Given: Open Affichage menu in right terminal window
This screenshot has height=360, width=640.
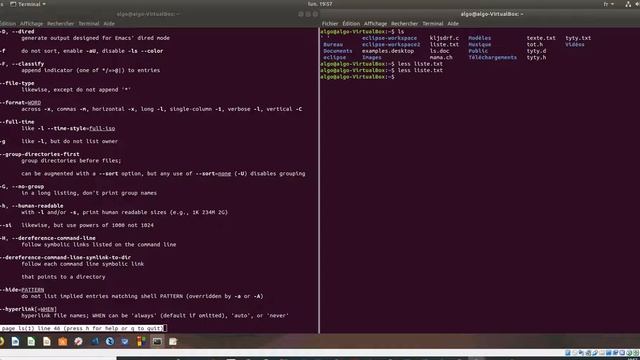Looking at the screenshot, I should (375, 24).
